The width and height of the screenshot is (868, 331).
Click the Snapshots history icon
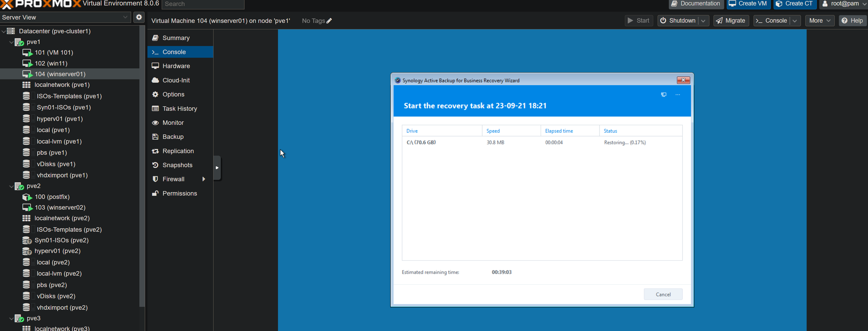pos(155,165)
